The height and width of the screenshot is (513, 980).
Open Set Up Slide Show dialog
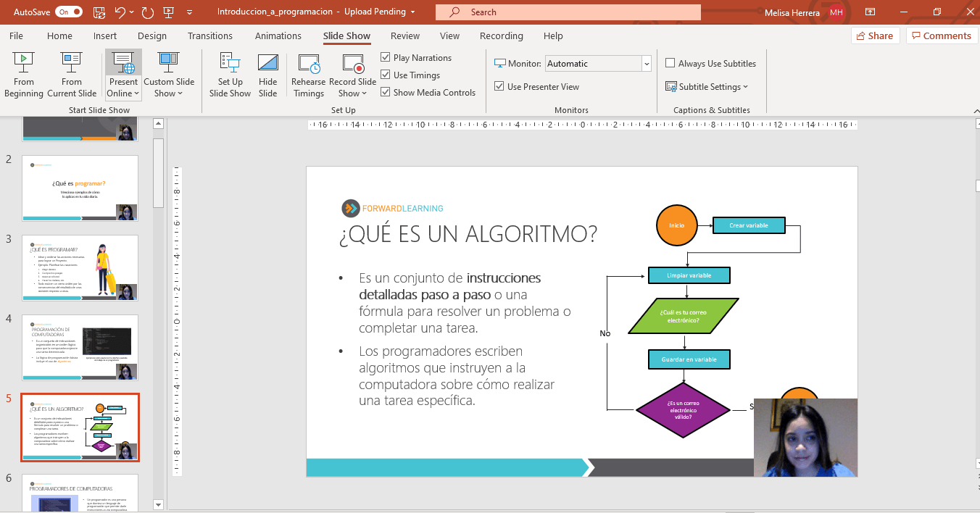coord(231,75)
